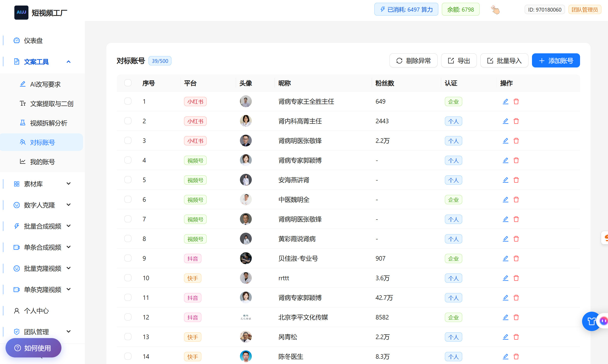608x364 pixels.
Task: Click the 余额: 6798 badge
Action: point(460,10)
